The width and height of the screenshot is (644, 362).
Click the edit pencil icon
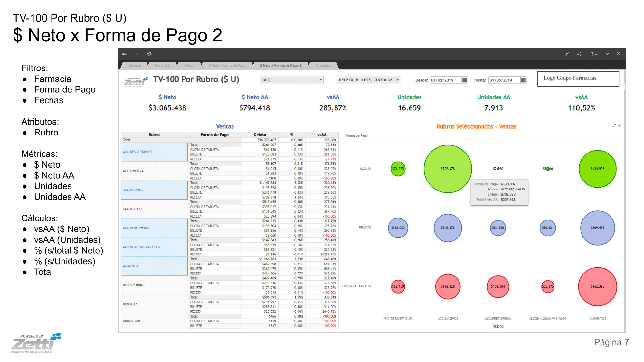(x=567, y=54)
